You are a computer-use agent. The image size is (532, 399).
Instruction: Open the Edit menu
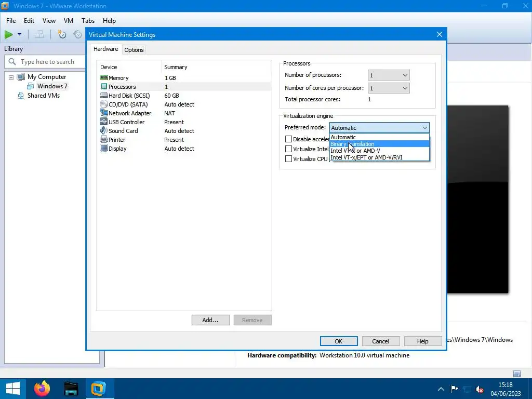(29, 21)
